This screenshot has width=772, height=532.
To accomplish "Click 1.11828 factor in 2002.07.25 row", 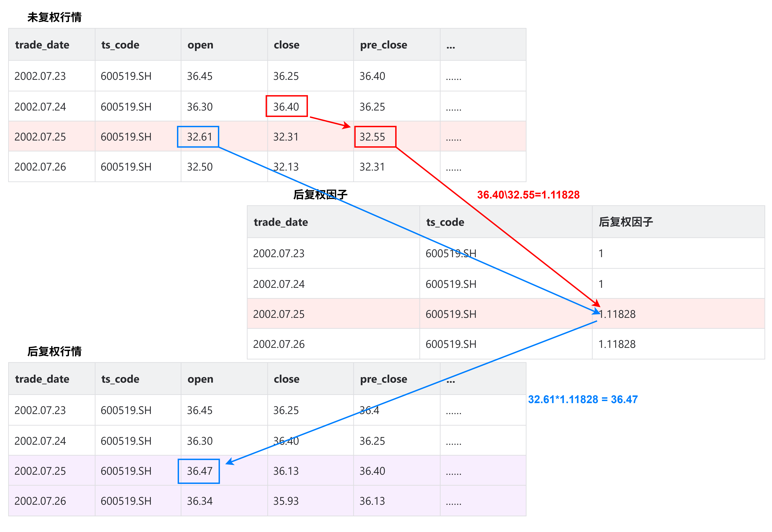I will tap(617, 314).
